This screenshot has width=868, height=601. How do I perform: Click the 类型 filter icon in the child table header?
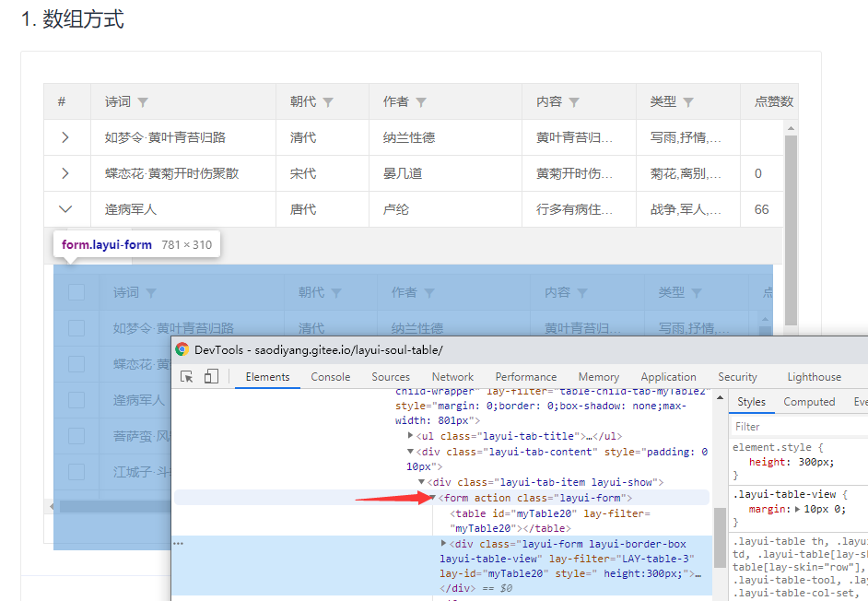tap(697, 293)
